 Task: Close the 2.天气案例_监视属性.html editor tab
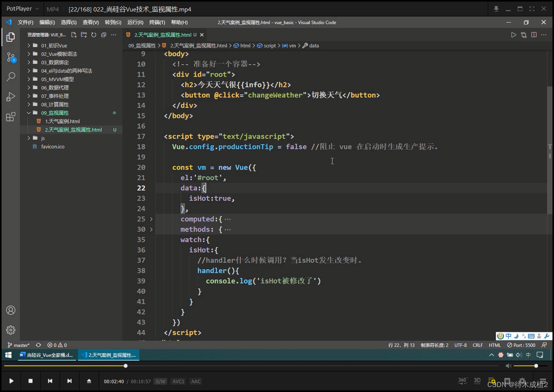(202, 35)
